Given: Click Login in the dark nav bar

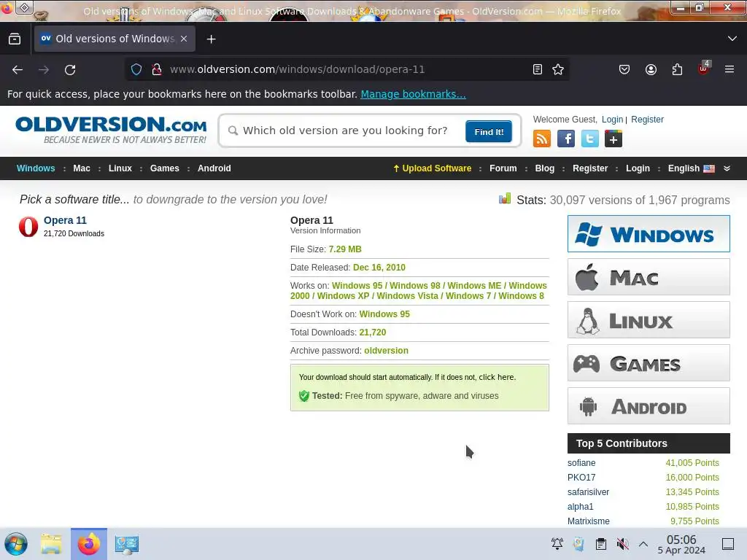Looking at the screenshot, I should point(638,168).
